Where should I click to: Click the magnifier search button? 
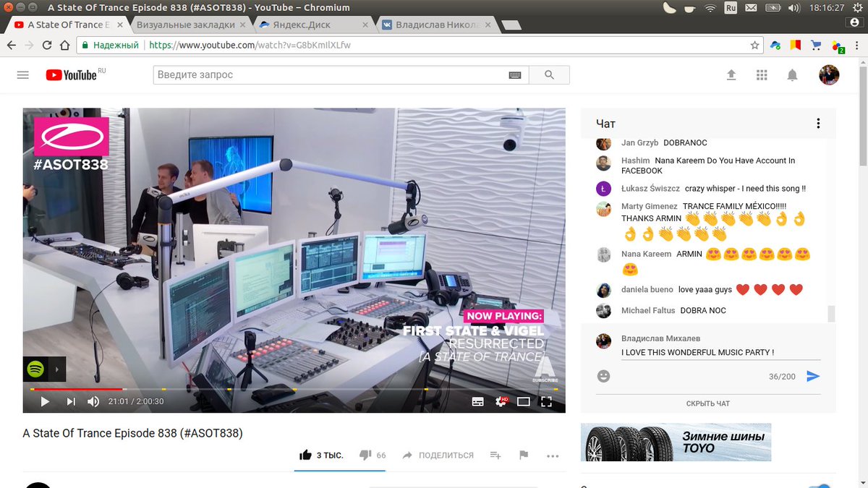[x=549, y=75]
